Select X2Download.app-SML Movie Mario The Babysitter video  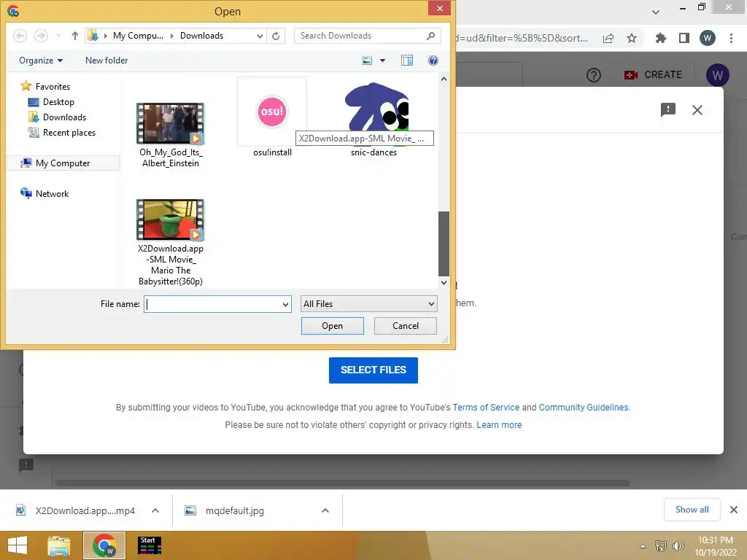pos(171,243)
